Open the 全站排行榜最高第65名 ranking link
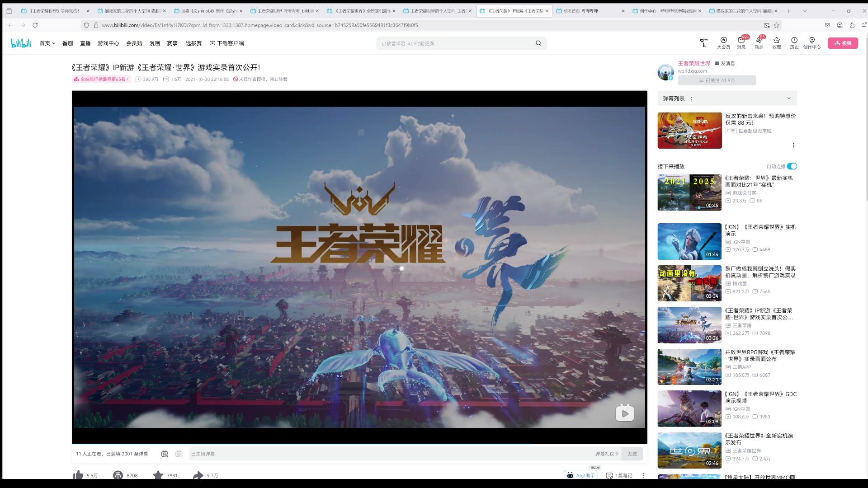The image size is (868, 488). tap(101, 79)
